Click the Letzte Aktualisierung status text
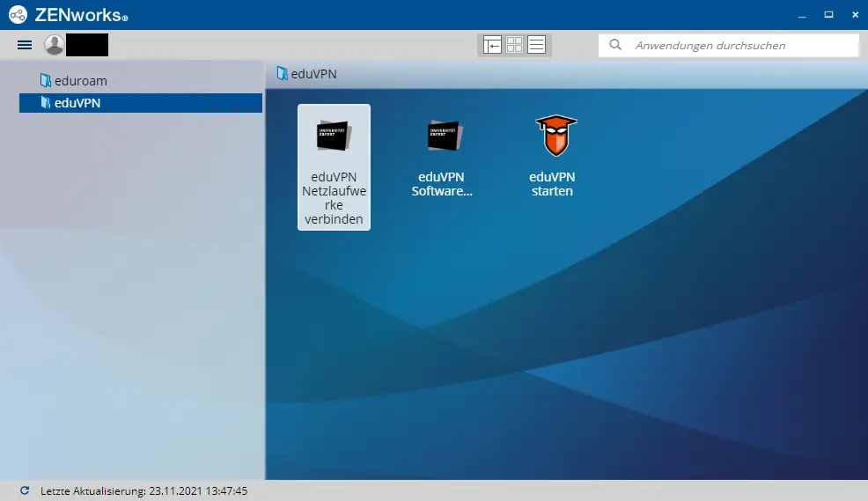Viewport: 868px width, 501px height. point(143,490)
